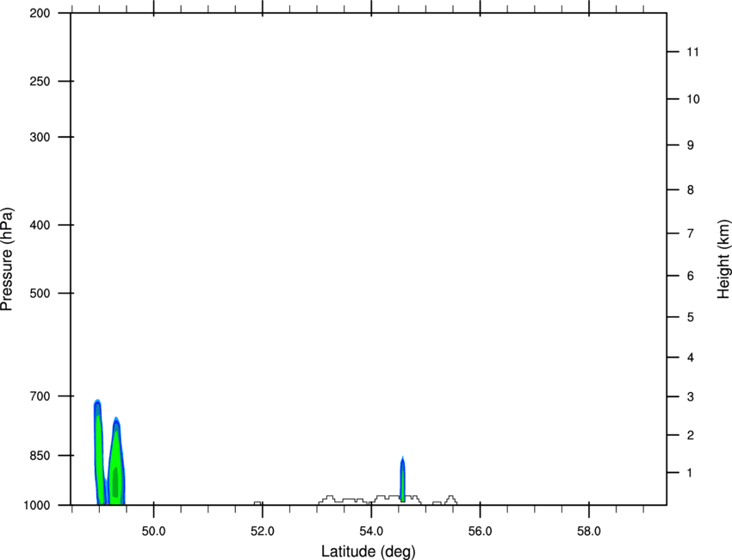Click the Height (km) axis title

[723, 259]
